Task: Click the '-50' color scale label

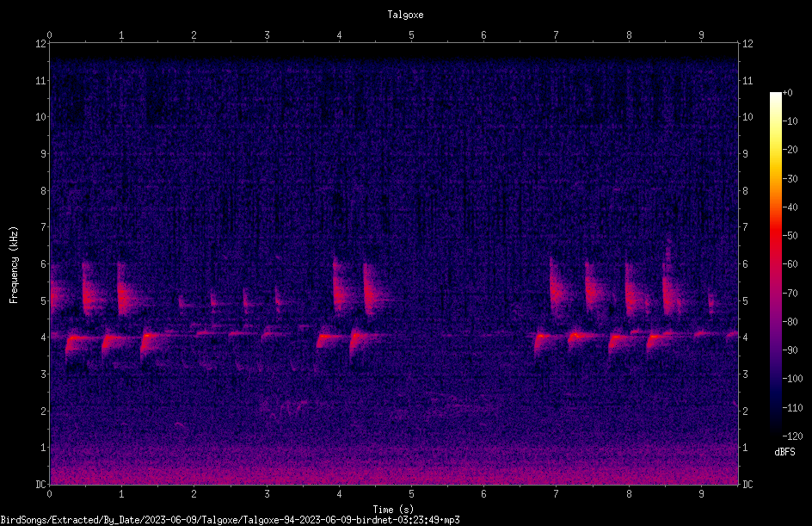Action: (x=790, y=236)
